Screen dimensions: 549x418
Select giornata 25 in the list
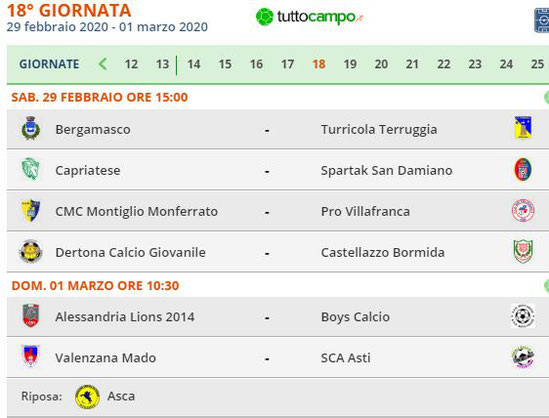point(537,64)
